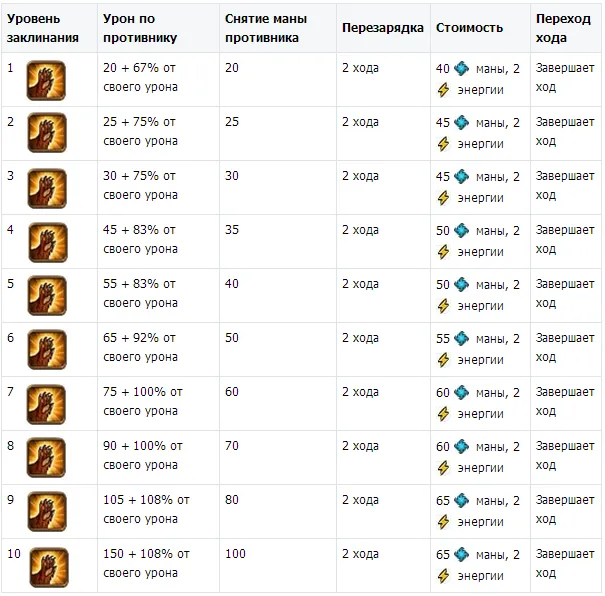Screen dimensions: 605x596
Task: Click the level 2 spell icon
Action: [47, 134]
